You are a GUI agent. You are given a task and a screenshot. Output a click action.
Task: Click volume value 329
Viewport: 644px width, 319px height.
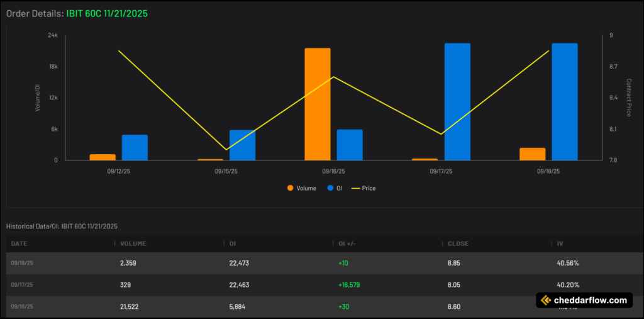125,284
